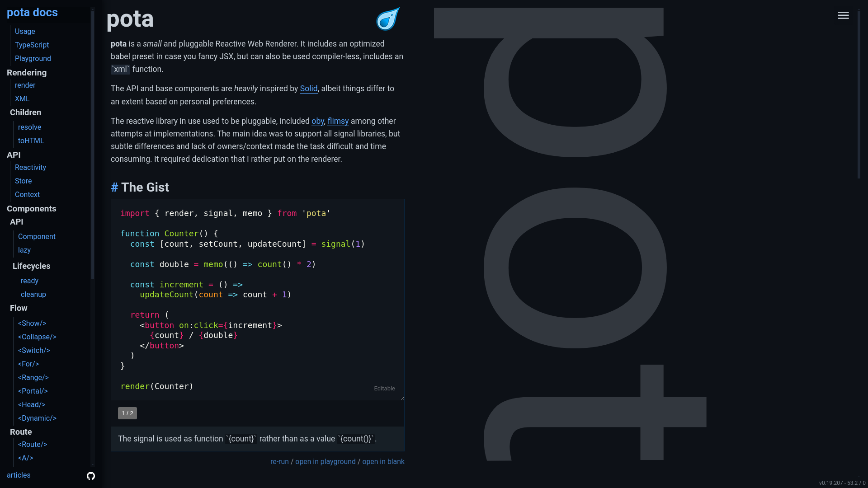Open the resolve page
The width and height of the screenshot is (868, 488).
[29, 127]
